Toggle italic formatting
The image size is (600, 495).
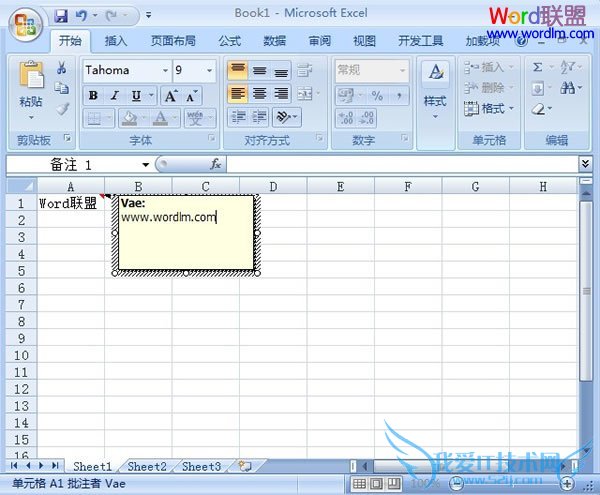coord(114,96)
